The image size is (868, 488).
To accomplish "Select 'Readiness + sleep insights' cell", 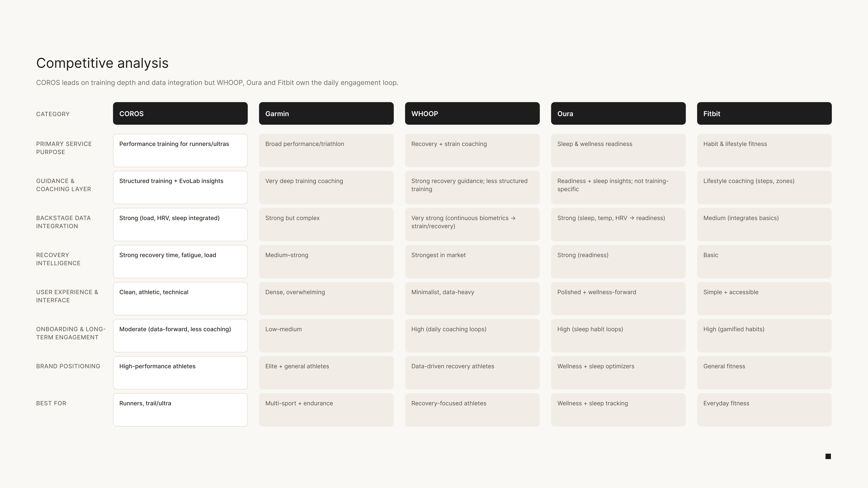I will (618, 188).
